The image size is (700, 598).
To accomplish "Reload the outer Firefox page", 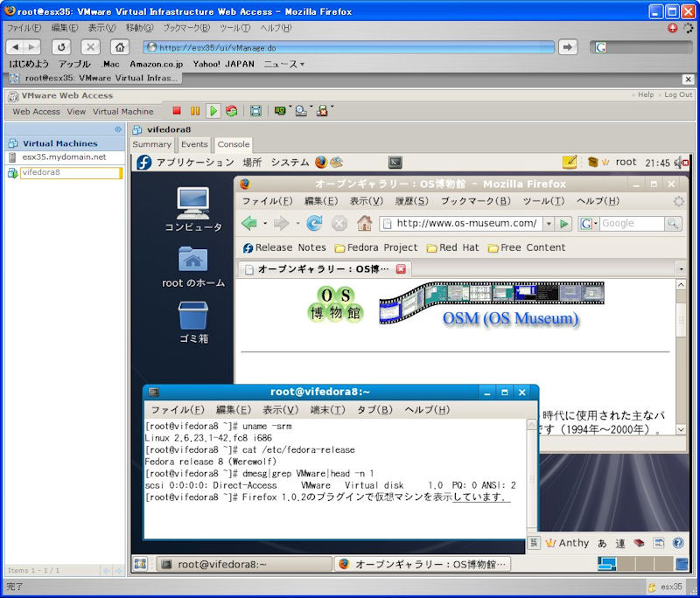I will (x=61, y=47).
